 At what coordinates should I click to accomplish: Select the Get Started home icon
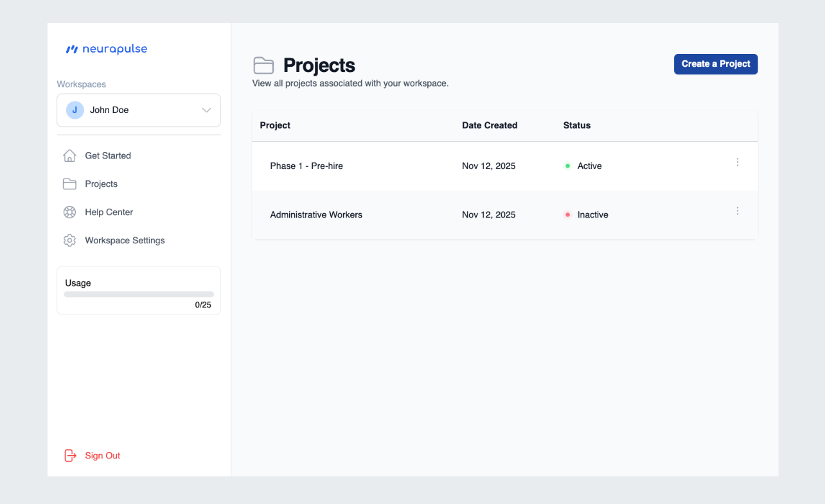69,155
